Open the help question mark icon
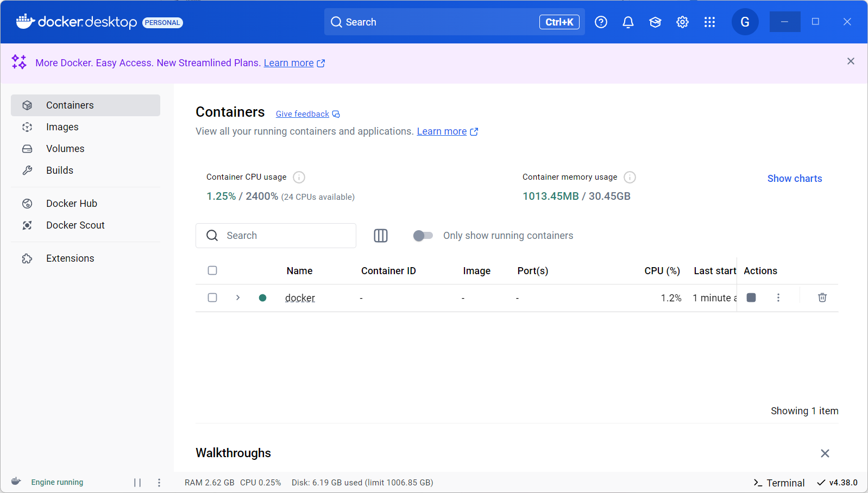The height and width of the screenshot is (493, 868). [601, 22]
